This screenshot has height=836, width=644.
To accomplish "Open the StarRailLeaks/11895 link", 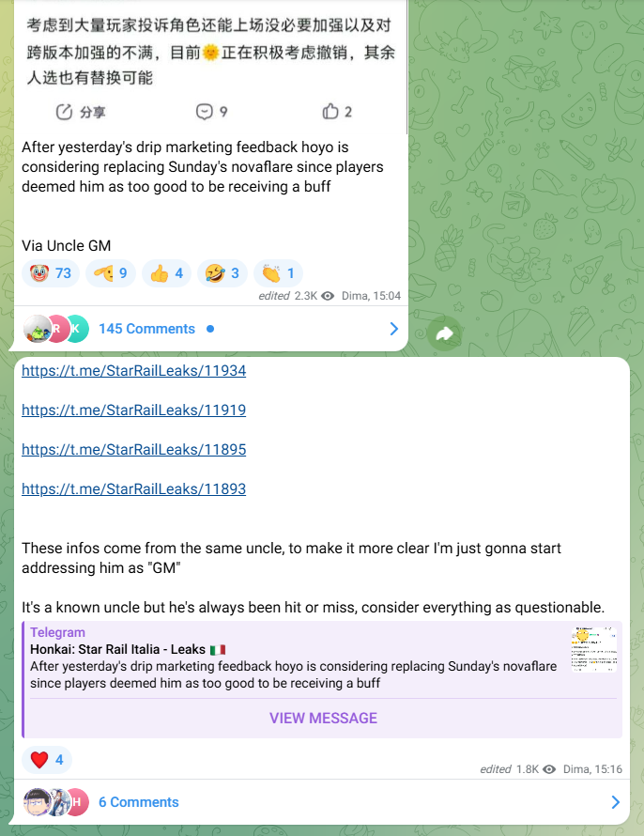I will tap(133, 449).
